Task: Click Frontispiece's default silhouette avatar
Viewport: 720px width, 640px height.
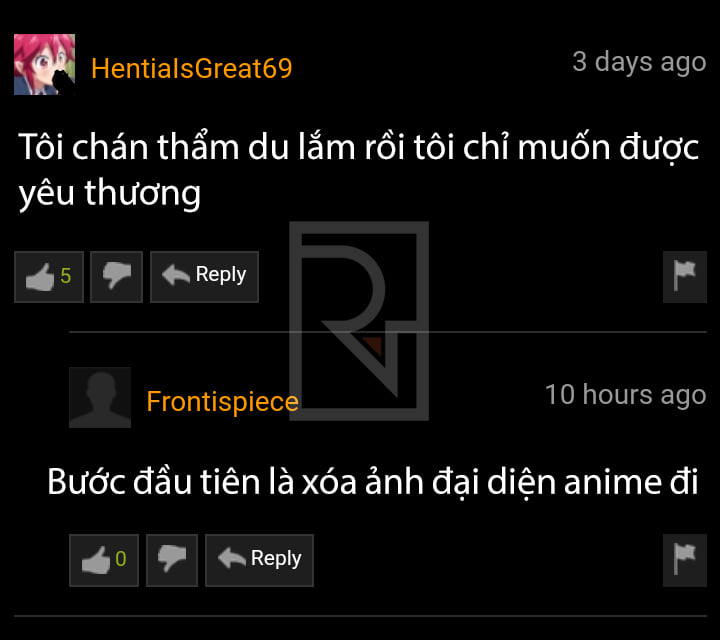Action: click(x=100, y=398)
